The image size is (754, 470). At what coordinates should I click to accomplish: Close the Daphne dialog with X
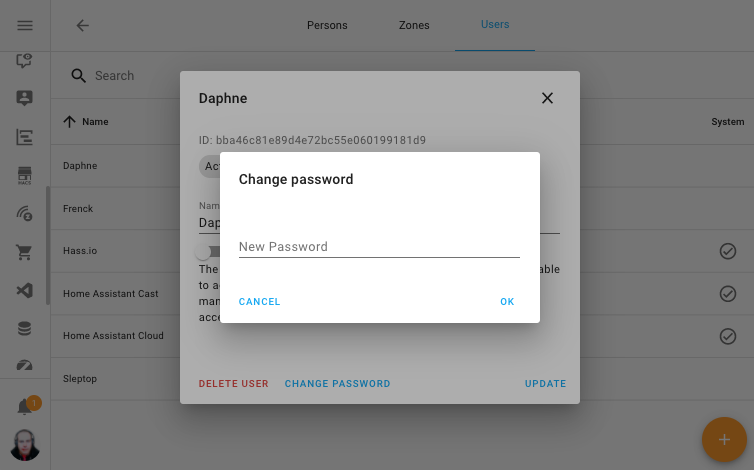tap(547, 98)
